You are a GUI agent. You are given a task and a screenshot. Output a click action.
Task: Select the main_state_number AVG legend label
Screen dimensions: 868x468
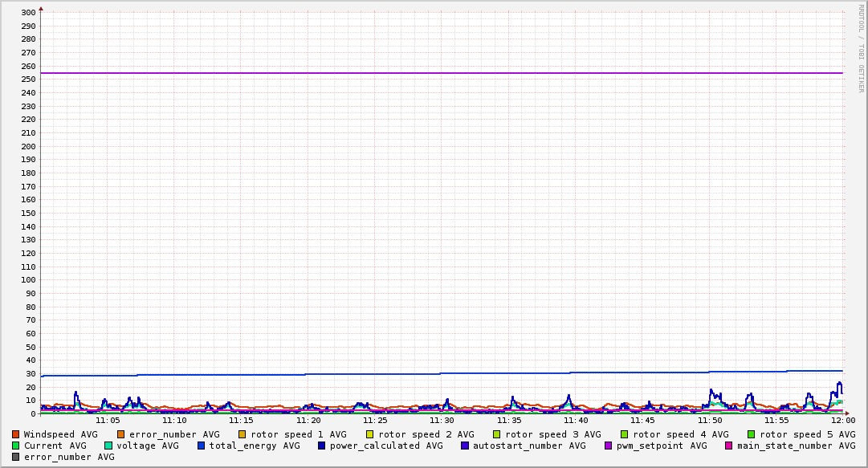pos(796,446)
